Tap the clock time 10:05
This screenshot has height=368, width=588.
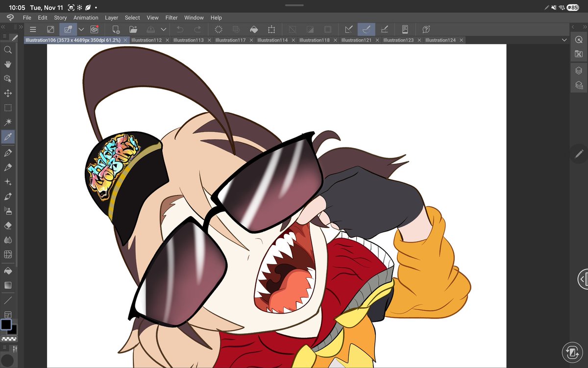pyautogui.click(x=17, y=8)
